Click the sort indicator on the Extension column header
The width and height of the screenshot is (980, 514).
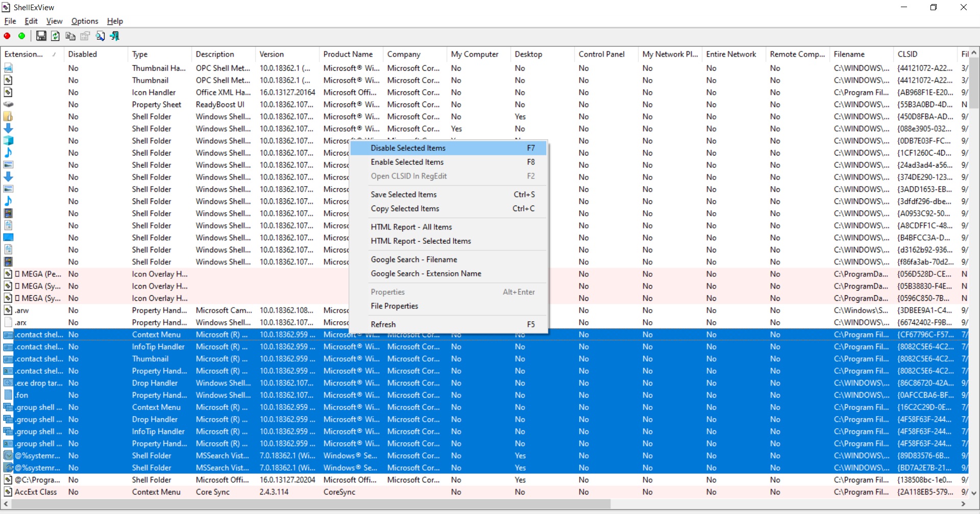coord(54,54)
